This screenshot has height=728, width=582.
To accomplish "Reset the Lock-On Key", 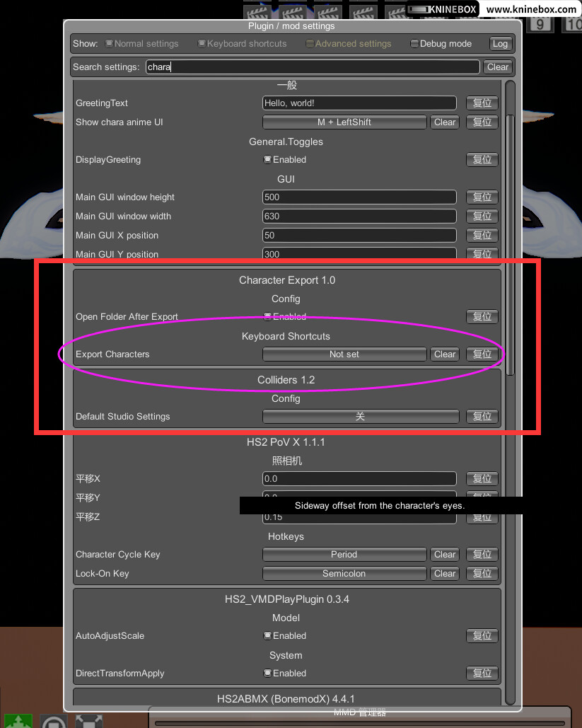I will coord(482,573).
